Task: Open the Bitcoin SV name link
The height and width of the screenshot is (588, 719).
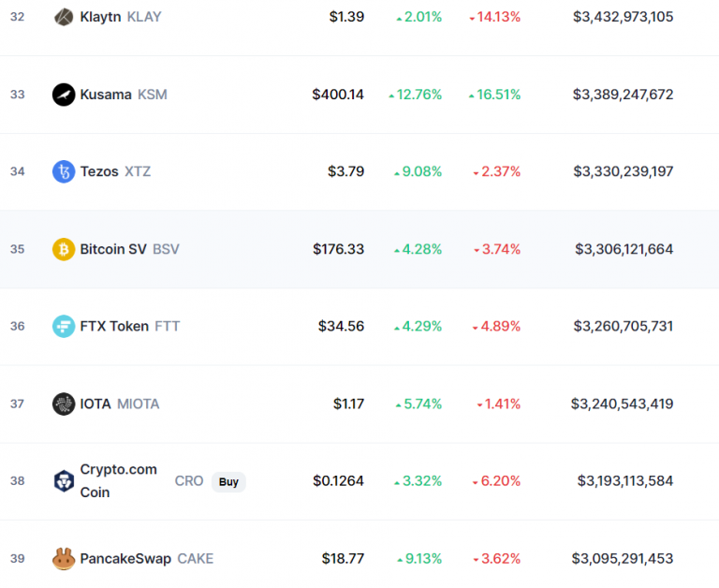Action: (x=129, y=249)
